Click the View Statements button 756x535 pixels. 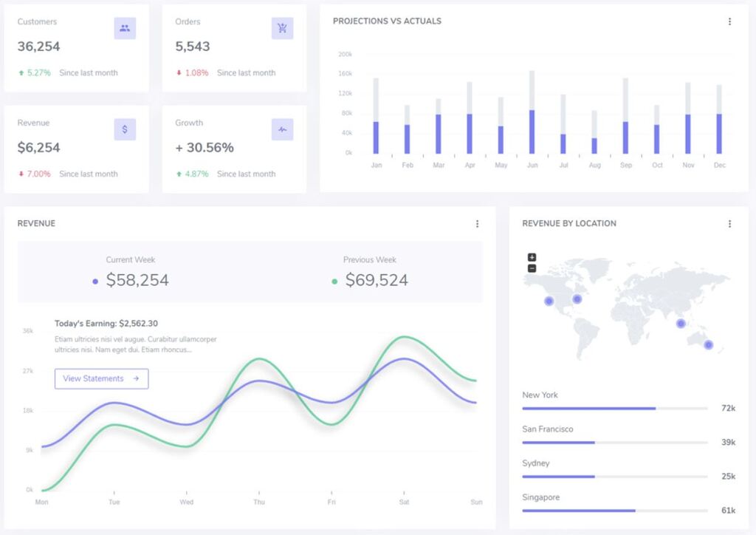pyautogui.click(x=101, y=378)
